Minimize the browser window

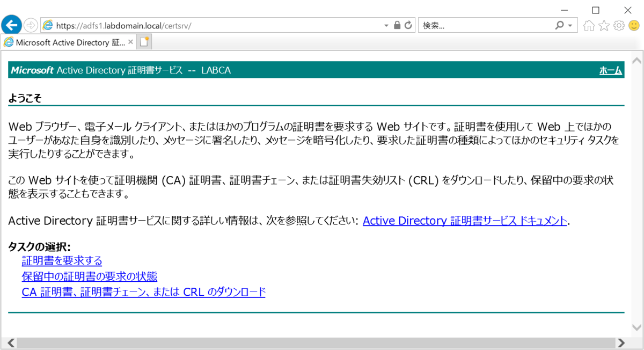point(563,10)
